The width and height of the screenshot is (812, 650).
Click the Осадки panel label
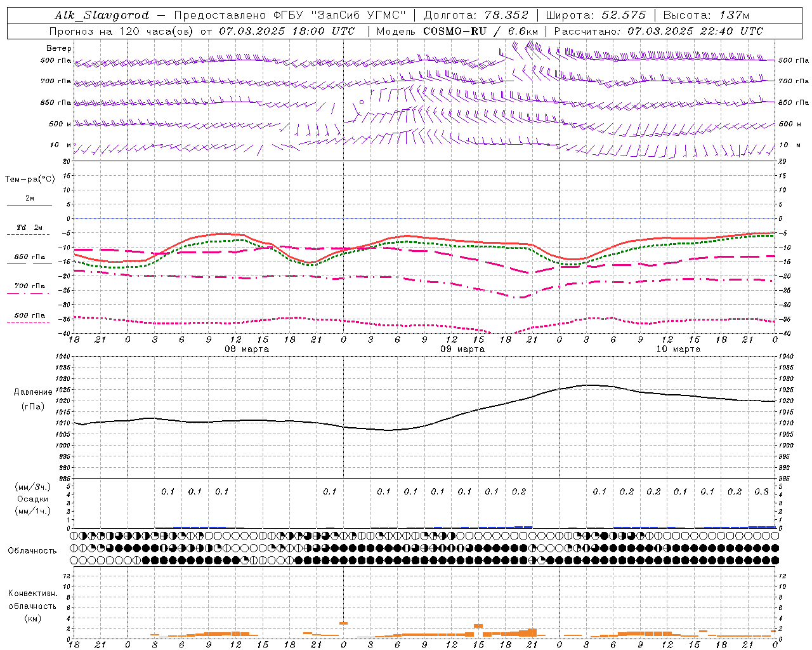(x=33, y=499)
